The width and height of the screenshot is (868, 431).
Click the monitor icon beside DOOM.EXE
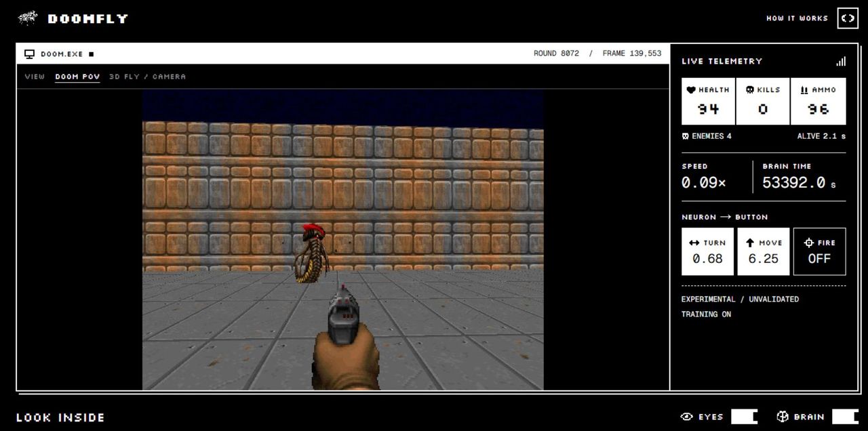30,54
